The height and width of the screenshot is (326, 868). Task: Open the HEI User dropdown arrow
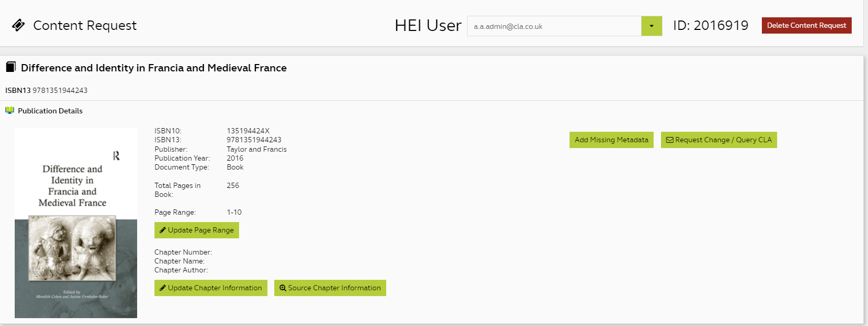(652, 26)
